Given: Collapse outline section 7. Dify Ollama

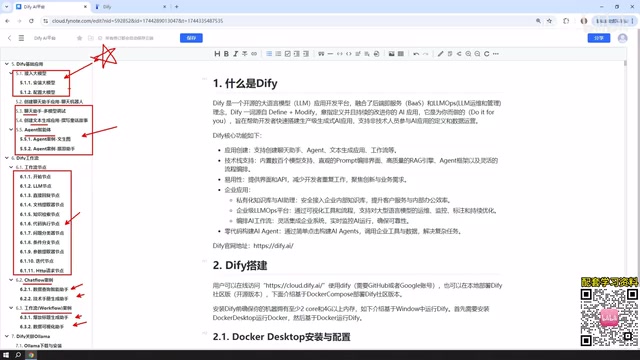Looking at the screenshot, I should click(7, 336).
